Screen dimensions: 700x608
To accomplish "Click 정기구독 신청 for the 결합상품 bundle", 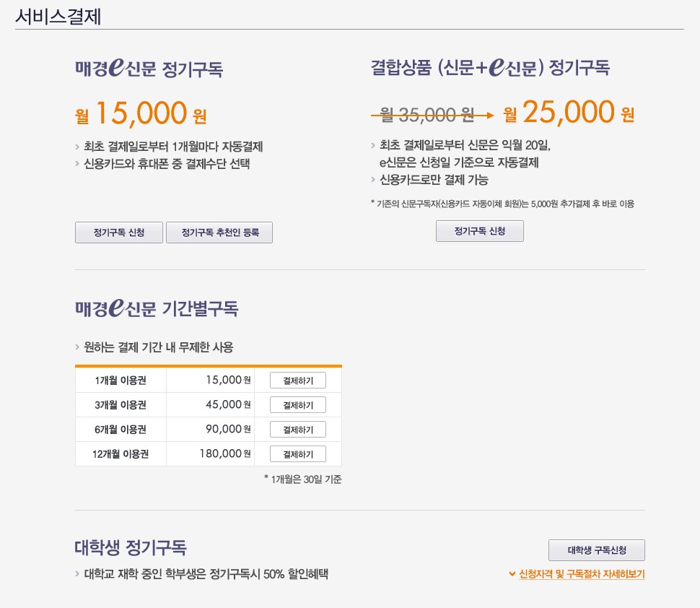I will [x=479, y=231].
